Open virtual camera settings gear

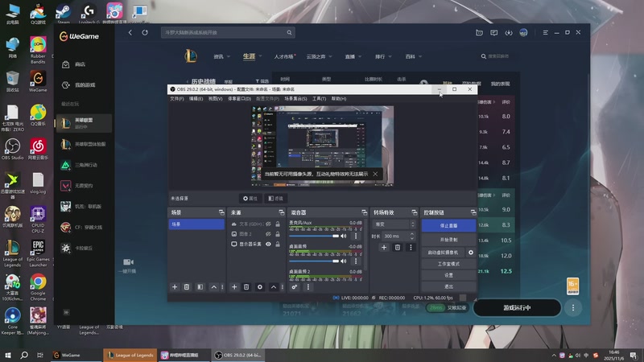pos(471,253)
